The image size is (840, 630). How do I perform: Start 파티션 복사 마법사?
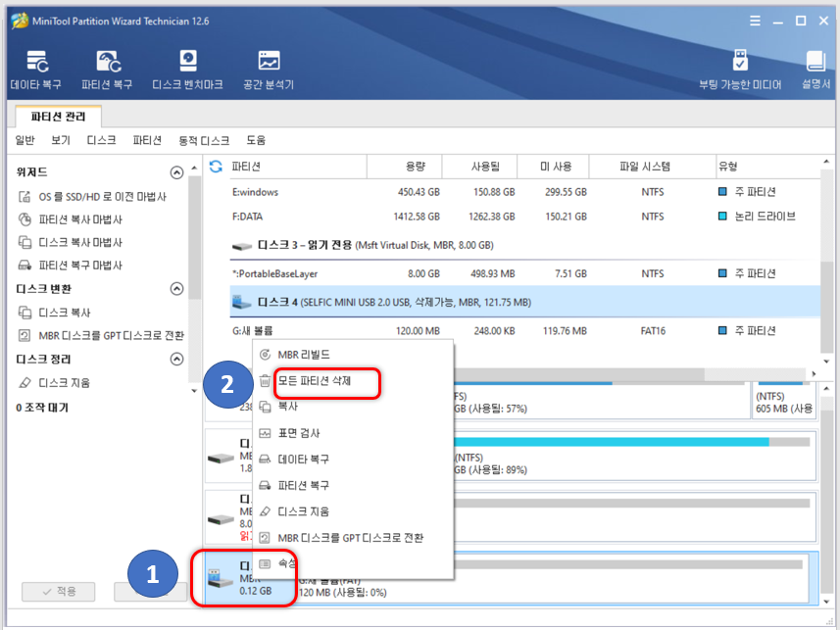coord(71,219)
